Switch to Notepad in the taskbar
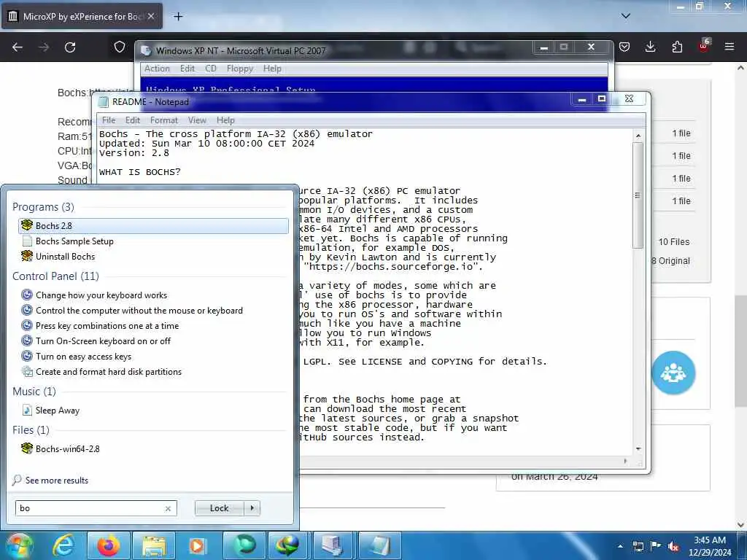Viewport: 747px width, 560px height. 379,545
